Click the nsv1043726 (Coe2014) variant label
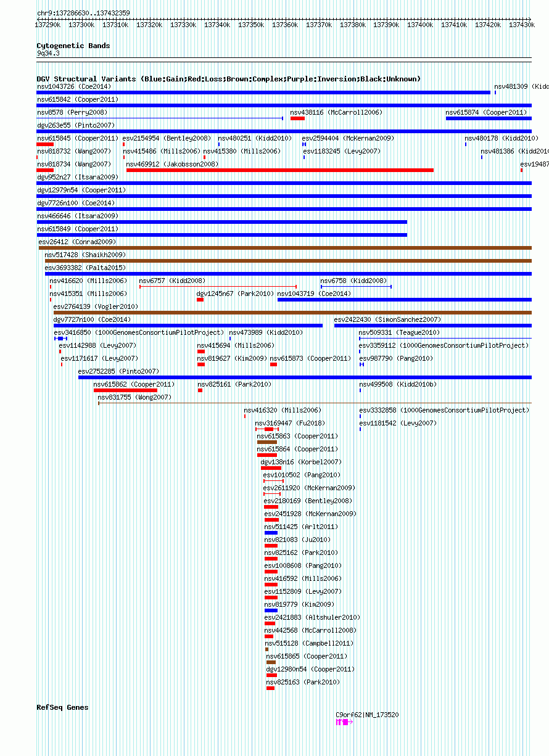 74,86
